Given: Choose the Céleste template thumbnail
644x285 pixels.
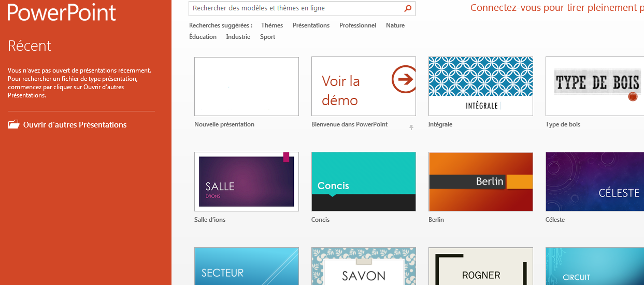Looking at the screenshot, I should point(595,181).
